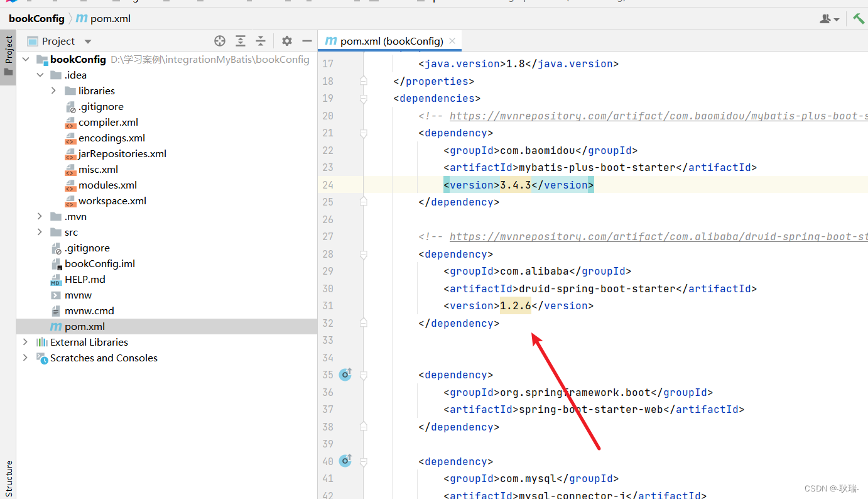Select encodings.xml file
Image resolution: width=868 pixels, height=499 pixels.
click(x=112, y=138)
